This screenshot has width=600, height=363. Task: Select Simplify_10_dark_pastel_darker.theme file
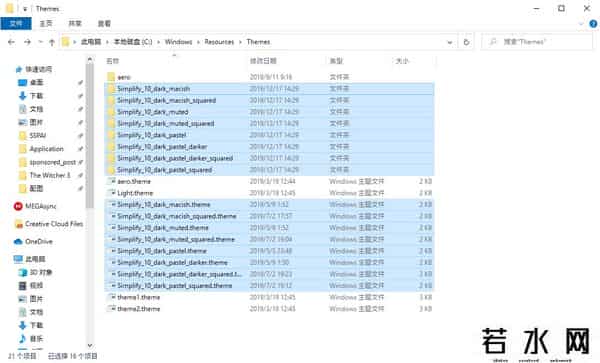point(269,262)
